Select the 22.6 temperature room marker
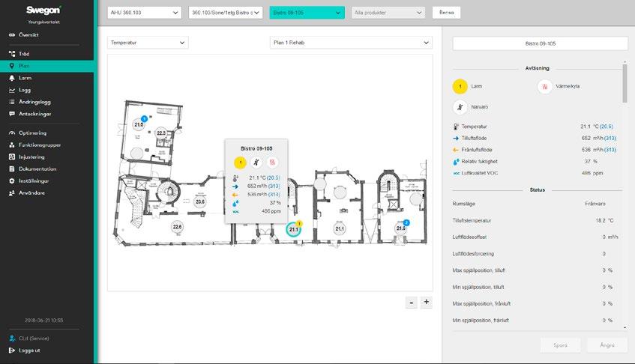The height and width of the screenshot is (364, 635). pyautogui.click(x=178, y=227)
